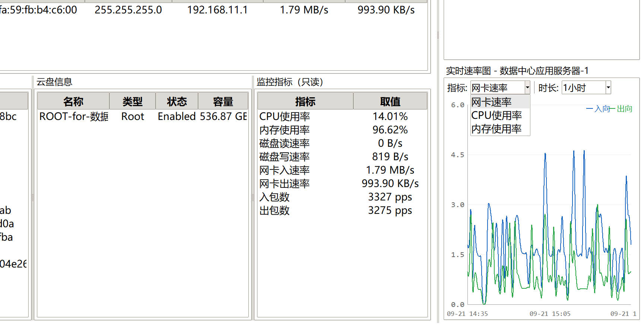644x326 pixels.
Task: Select the 磁盘写速率 metric row
Action: [342, 157]
